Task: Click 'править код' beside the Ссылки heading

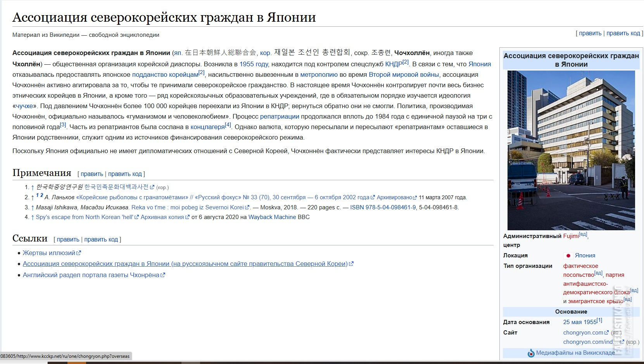Action: point(101,240)
